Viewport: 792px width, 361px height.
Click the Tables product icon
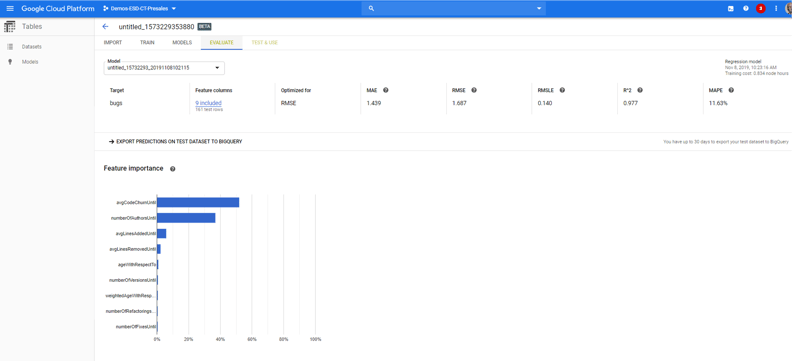(x=10, y=27)
